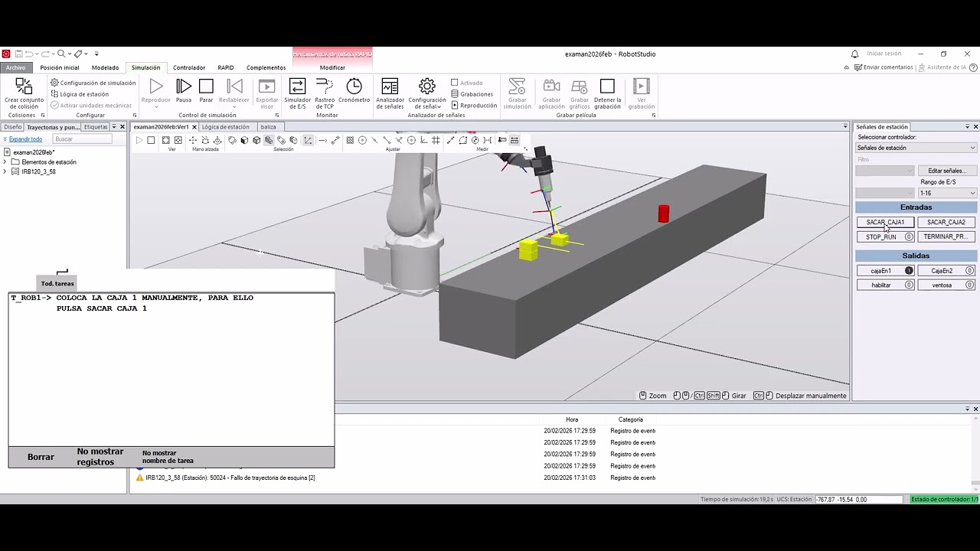Switch to Controlador ribbon tab
Viewport: 980px width, 551px height.
tap(189, 67)
